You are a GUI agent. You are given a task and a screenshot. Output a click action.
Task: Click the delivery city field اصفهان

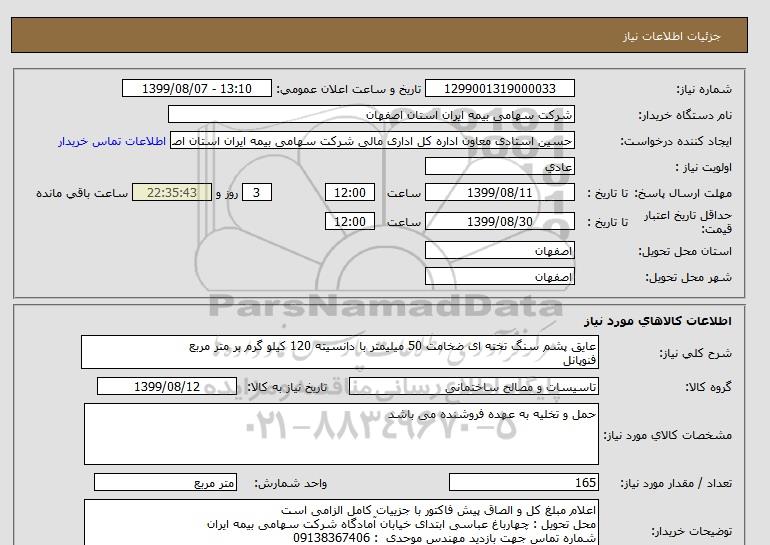click(499, 276)
